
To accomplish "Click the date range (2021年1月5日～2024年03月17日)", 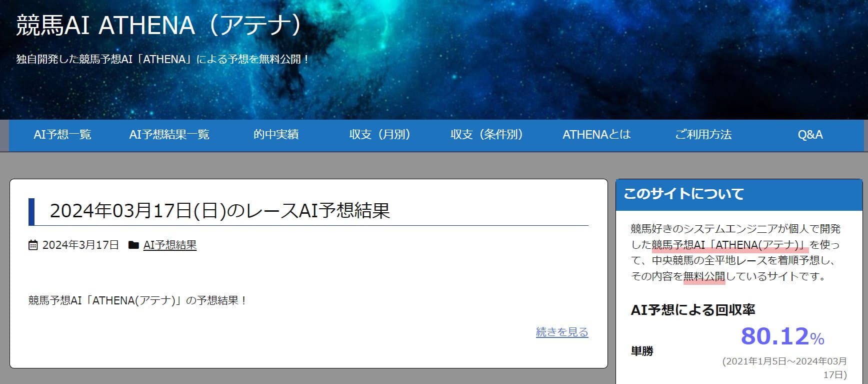I will [784, 368].
